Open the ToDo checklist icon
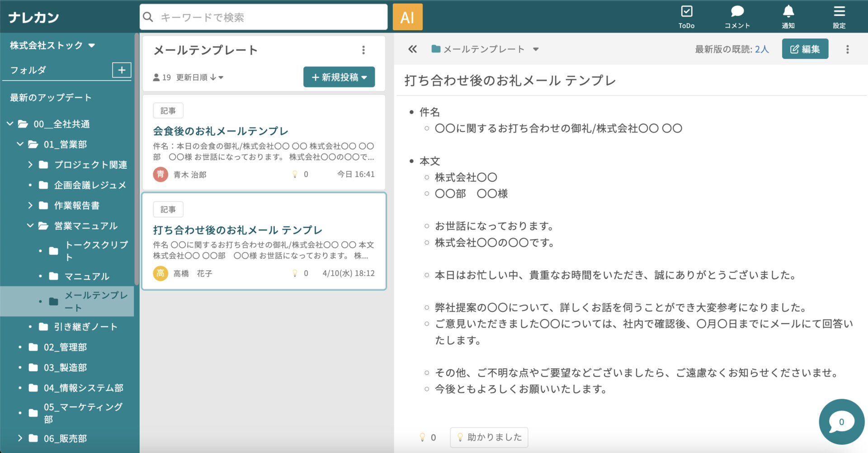The height and width of the screenshot is (453, 868). (686, 11)
